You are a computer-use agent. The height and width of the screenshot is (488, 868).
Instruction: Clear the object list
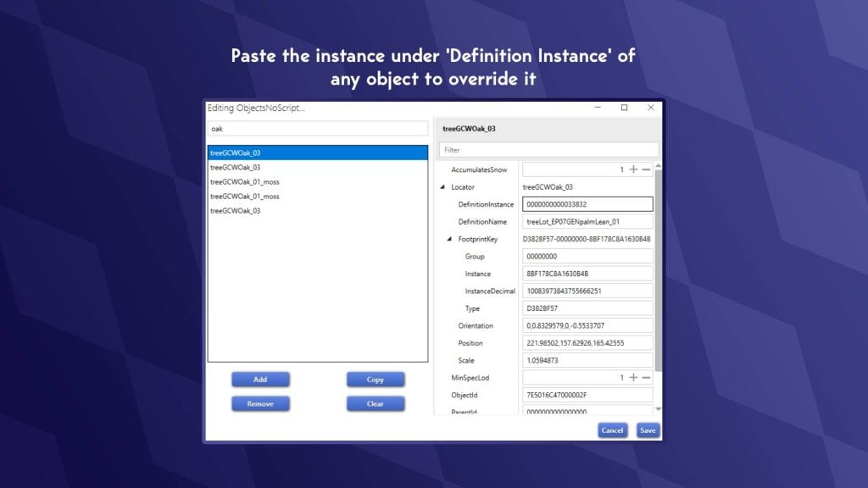click(376, 404)
